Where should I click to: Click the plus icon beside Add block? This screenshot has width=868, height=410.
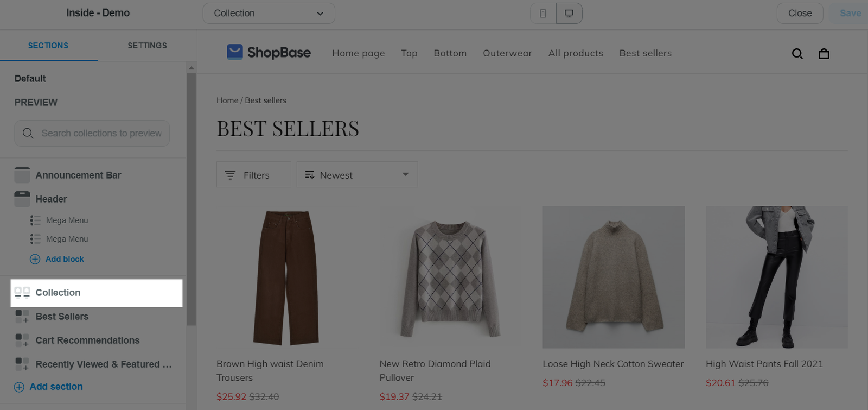35,260
